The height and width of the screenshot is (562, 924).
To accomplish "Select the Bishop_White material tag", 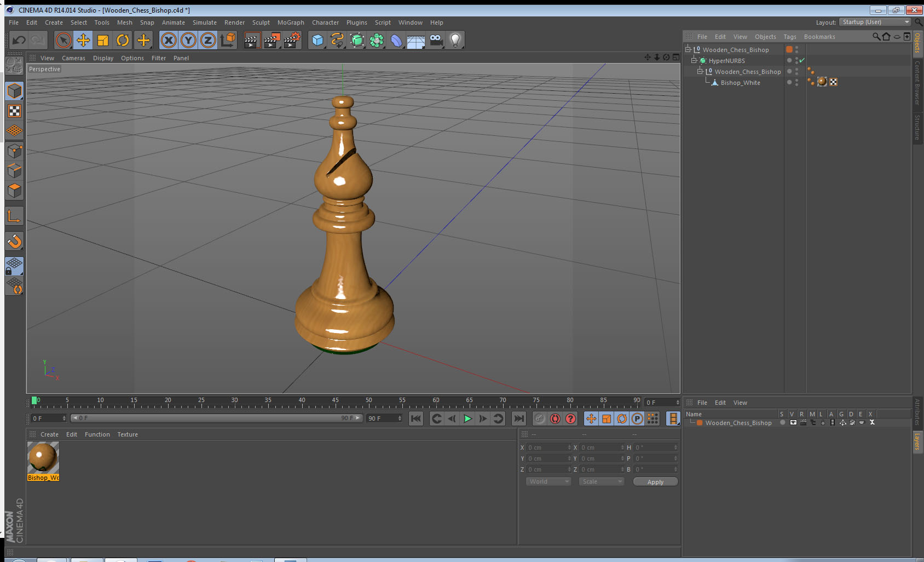I will pos(822,82).
